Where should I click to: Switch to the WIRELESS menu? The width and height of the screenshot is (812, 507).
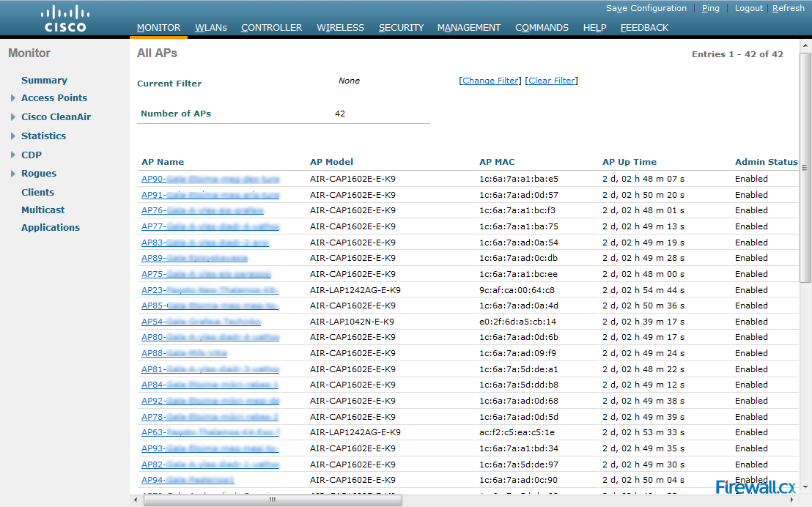pos(340,28)
